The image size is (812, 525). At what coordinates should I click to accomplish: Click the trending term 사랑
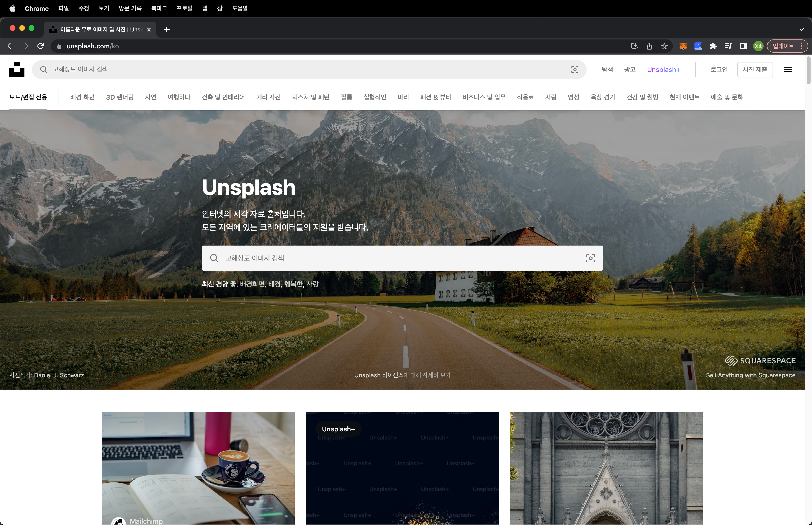coord(313,284)
